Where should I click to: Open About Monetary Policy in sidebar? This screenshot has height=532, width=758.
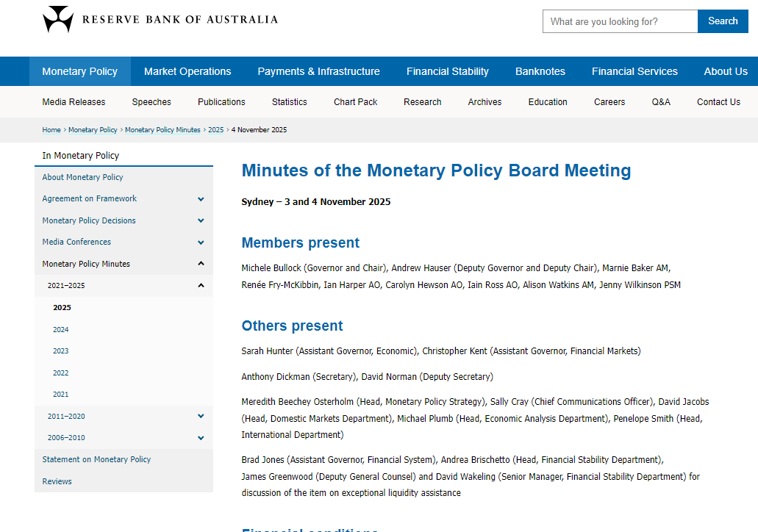82,177
